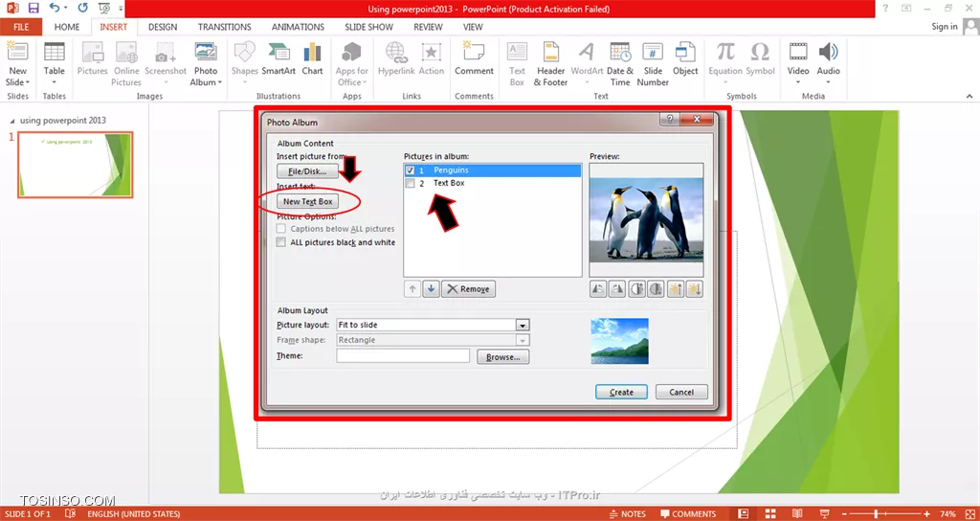This screenshot has height=521, width=980.
Task: Open Header & Footer tool
Action: tap(550, 65)
